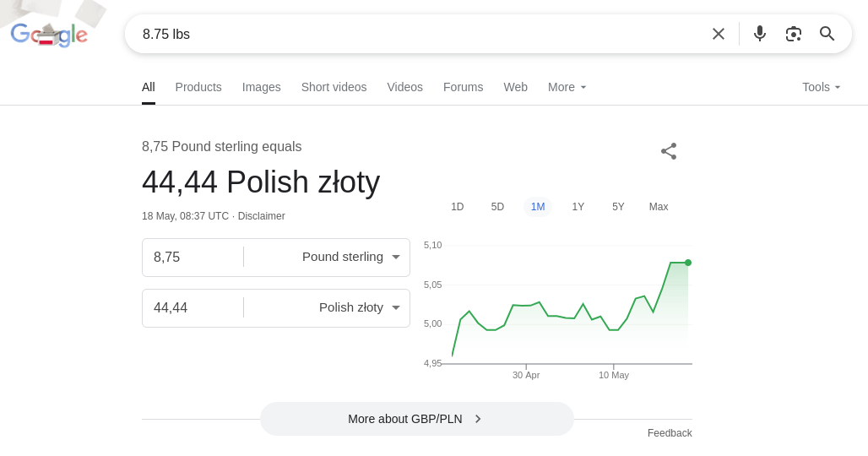Expand the More search filters menu
868x456 pixels.
567,88
